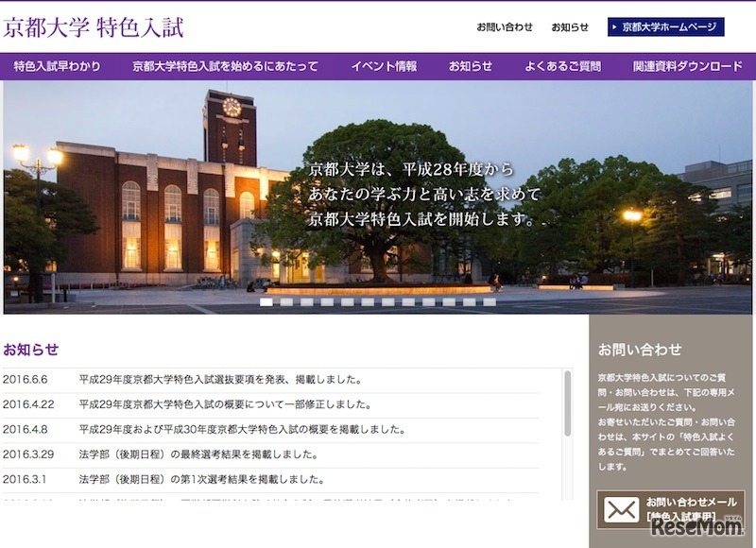The height and width of the screenshot is (548, 756).
Task: Select the last slideshow indicator dot
Action: click(x=490, y=302)
